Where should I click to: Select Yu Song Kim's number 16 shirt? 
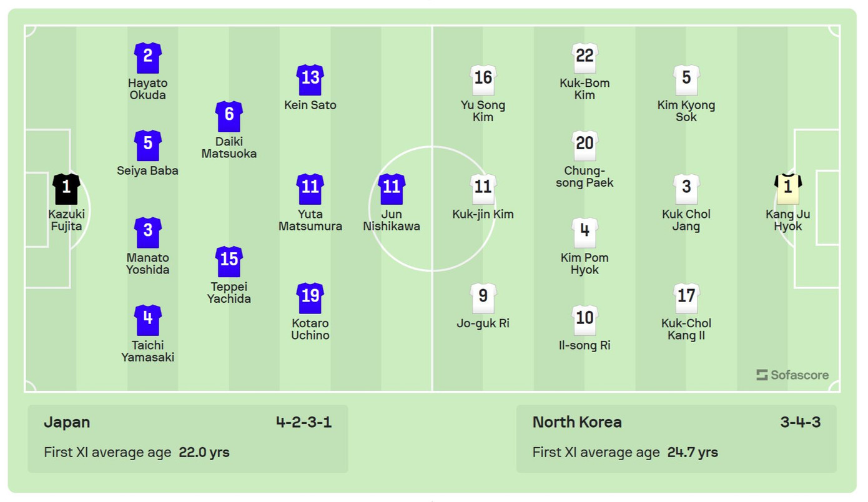coord(483,79)
